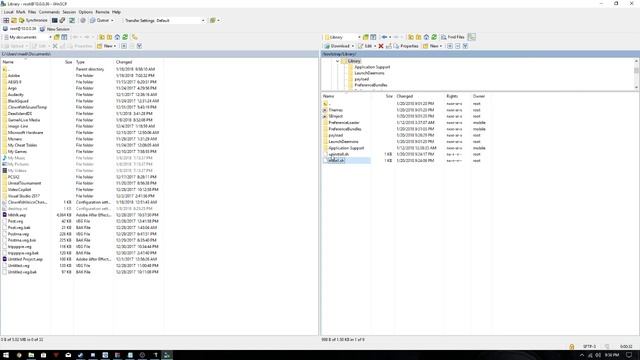Open the New Session tab
The height and width of the screenshot is (360, 640).
coord(55,29)
